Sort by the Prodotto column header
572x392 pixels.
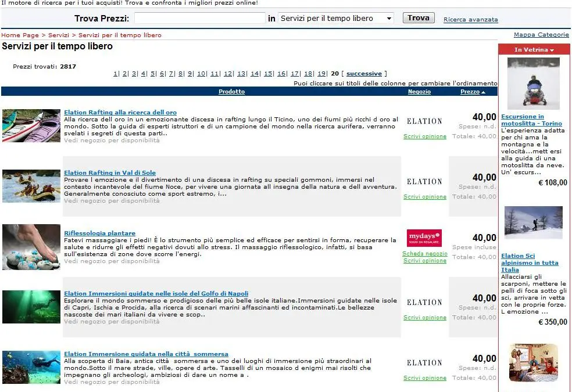[x=231, y=92]
